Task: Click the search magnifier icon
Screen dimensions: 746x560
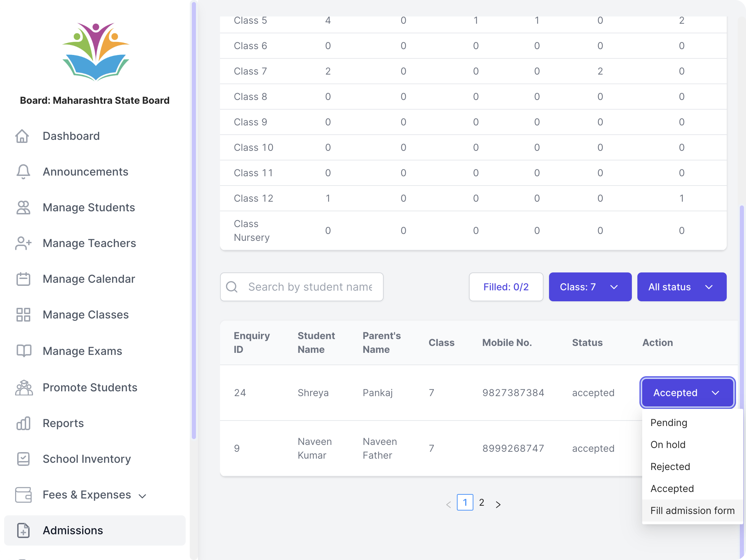Action: [x=232, y=287]
